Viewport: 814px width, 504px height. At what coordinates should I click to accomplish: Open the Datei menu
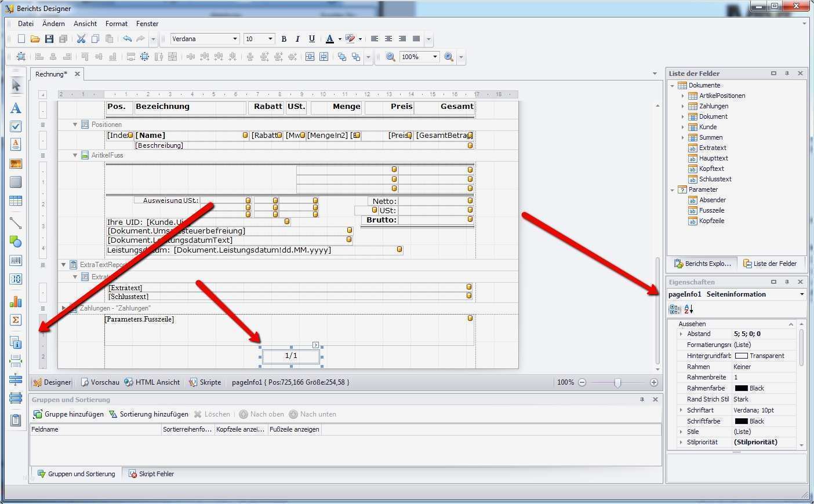click(x=26, y=24)
